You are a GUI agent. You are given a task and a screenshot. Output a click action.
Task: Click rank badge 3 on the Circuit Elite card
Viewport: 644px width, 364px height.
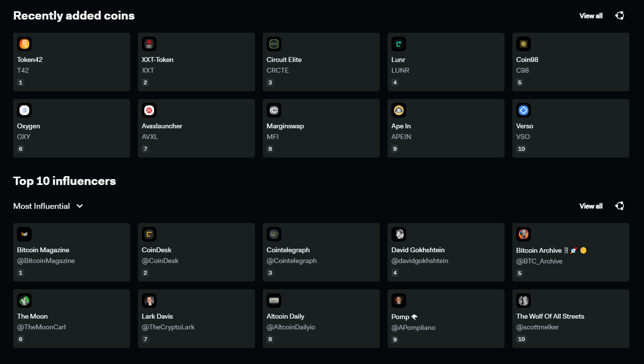[270, 82]
